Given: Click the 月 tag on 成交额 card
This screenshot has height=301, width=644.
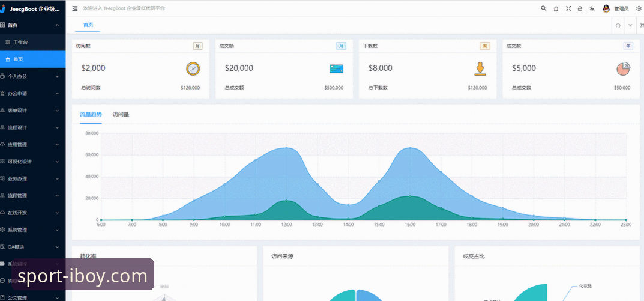Looking at the screenshot, I should click(x=342, y=46).
